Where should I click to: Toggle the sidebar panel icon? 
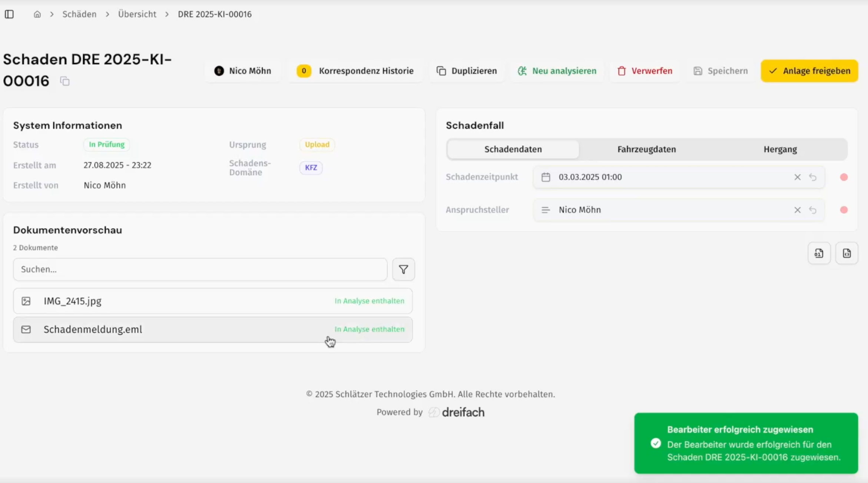pos(9,14)
